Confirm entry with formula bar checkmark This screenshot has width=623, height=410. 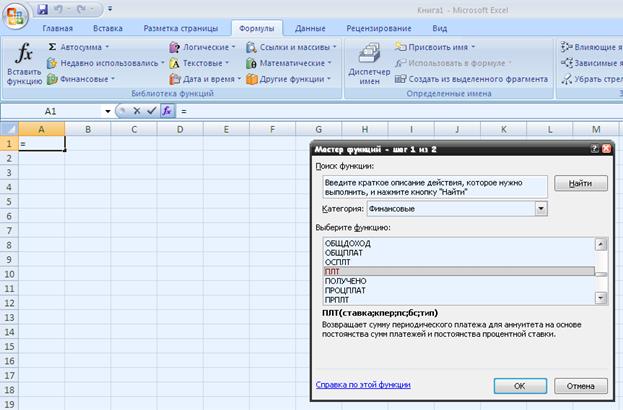pos(151,111)
